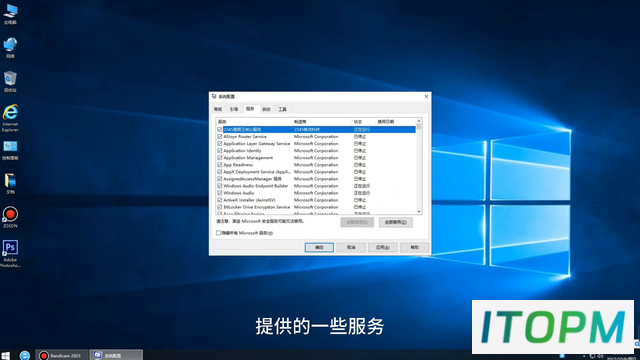
Task: Click the Cancel (取消) button
Action: click(351, 247)
